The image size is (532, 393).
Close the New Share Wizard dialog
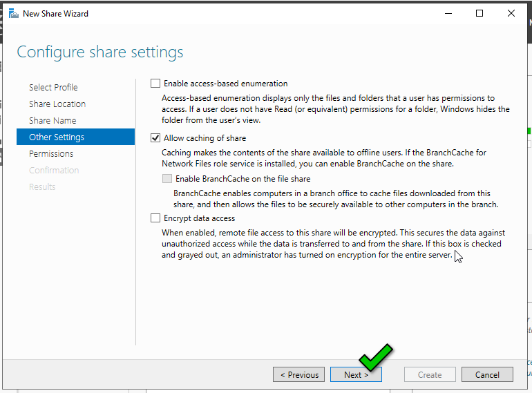click(511, 13)
